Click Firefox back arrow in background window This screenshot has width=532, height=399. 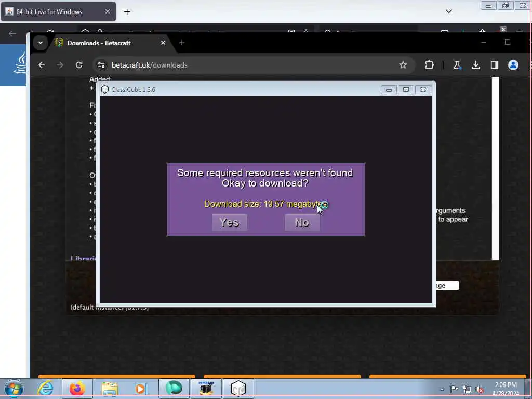point(12,34)
